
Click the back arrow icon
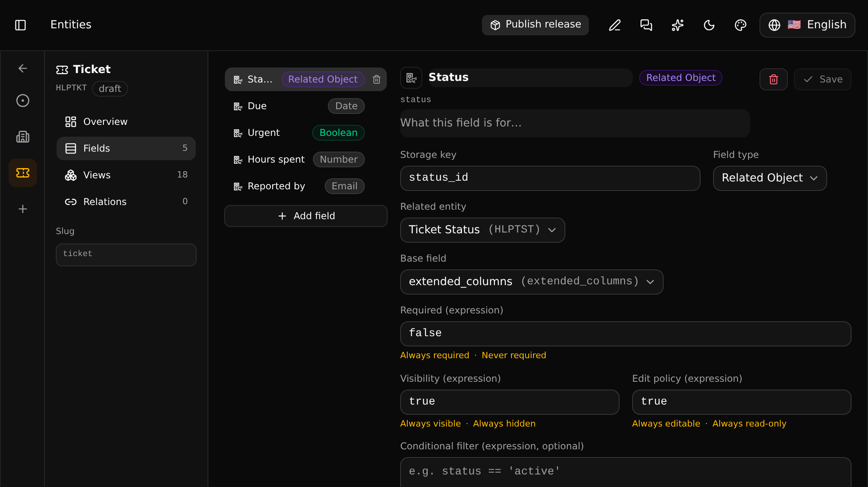pos(23,68)
